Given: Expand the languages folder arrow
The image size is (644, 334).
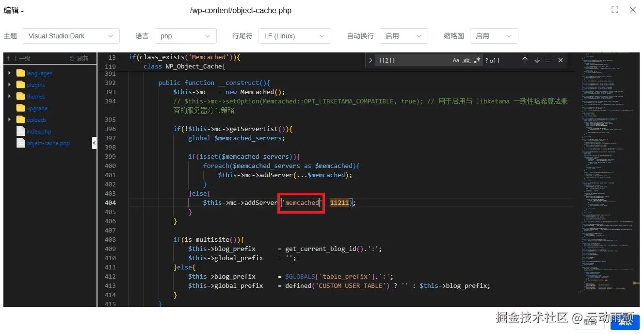Looking at the screenshot, I should [9, 73].
